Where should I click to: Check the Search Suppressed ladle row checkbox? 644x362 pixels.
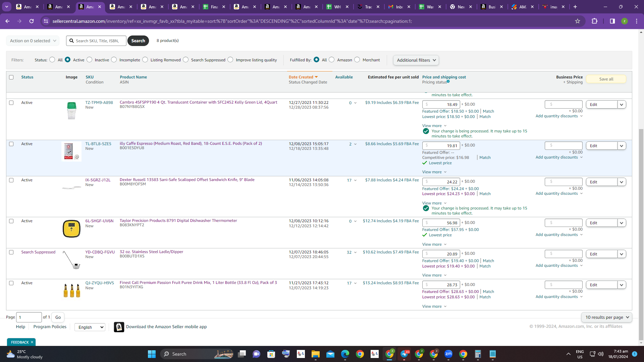[11, 252]
